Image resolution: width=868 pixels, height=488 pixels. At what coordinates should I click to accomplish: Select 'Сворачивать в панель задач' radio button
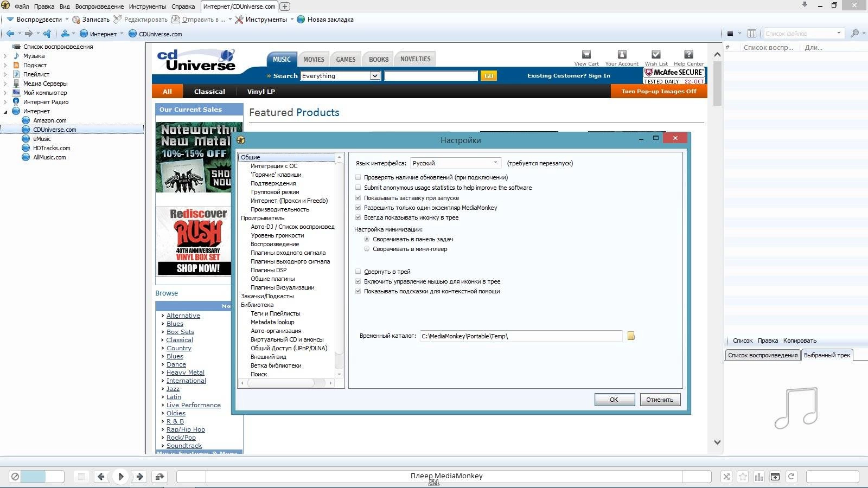click(x=367, y=239)
